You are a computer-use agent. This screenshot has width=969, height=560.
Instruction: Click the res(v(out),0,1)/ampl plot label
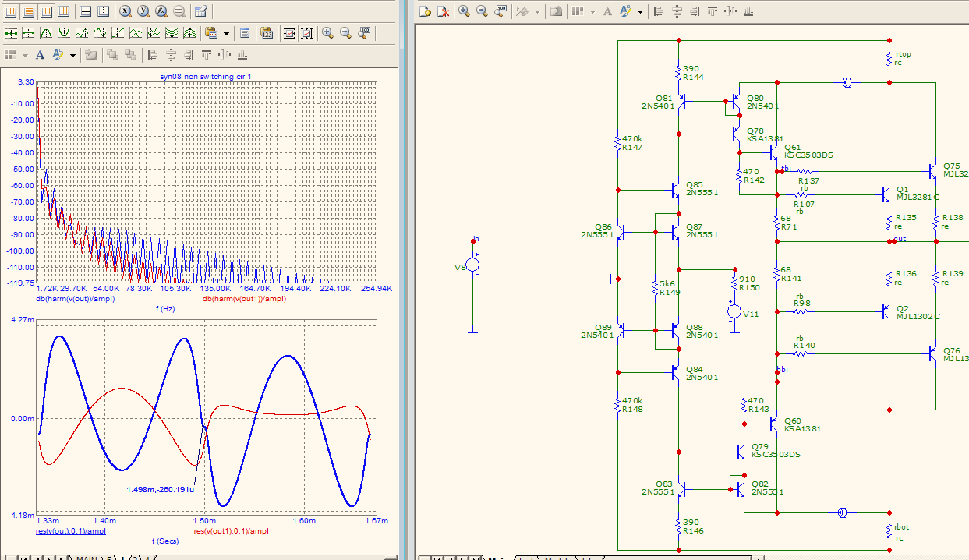pos(71,531)
